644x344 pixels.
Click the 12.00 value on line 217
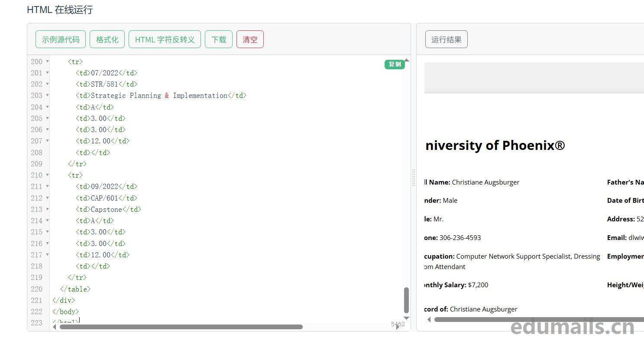100,255
